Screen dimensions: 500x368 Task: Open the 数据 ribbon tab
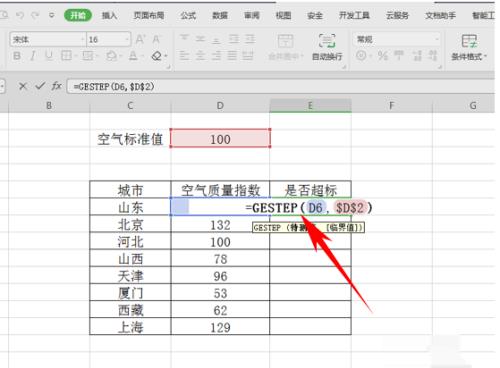click(220, 15)
